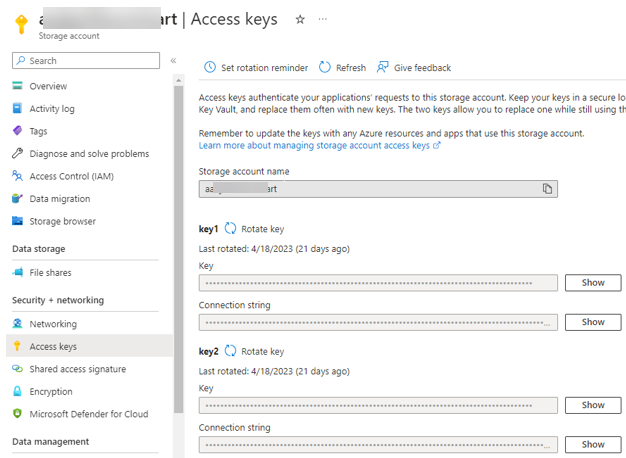Click the Storage browser icon
The width and height of the screenshot is (626, 458).
click(x=17, y=221)
